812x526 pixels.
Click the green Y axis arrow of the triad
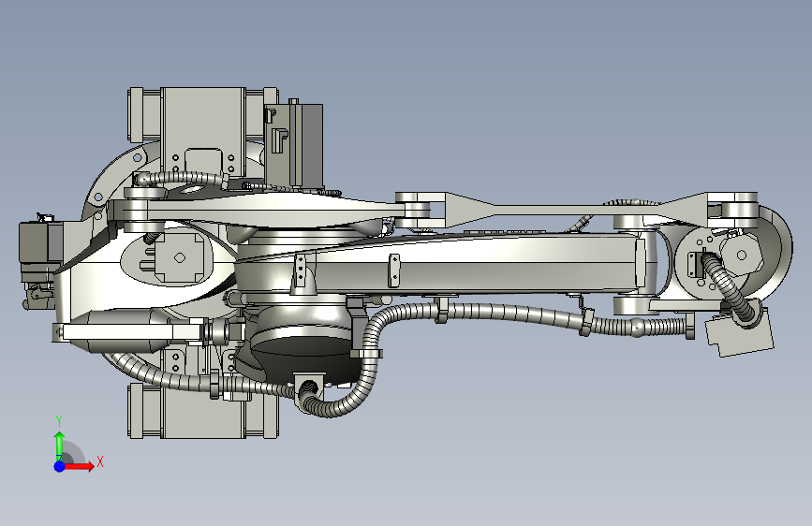tap(60, 446)
